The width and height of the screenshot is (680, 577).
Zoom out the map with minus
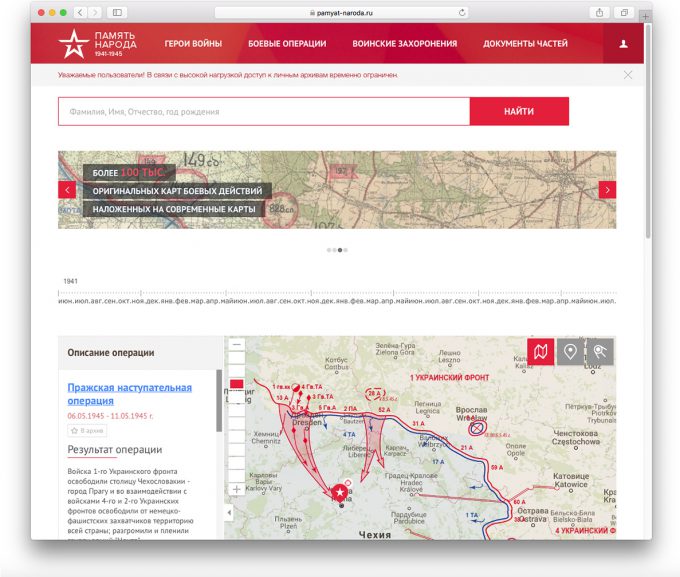tap(237, 344)
